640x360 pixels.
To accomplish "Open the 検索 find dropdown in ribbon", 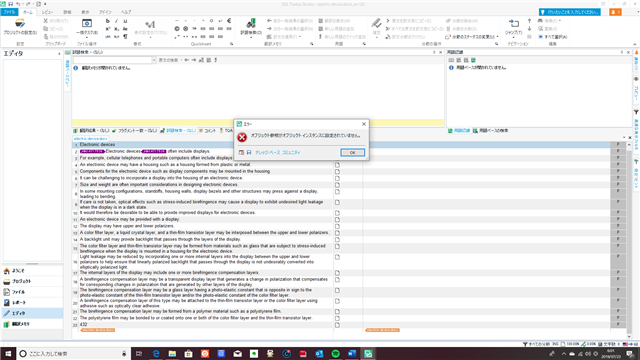I will 549,21.
